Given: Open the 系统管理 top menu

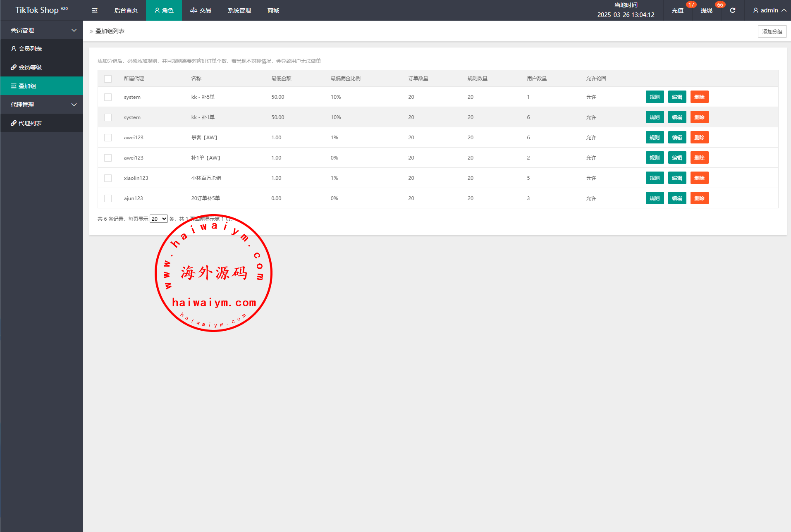Looking at the screenshot, I should coord(239,10).
